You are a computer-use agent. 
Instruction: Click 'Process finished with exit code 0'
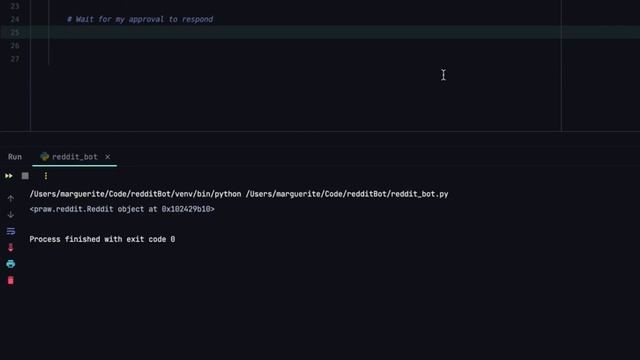[x=102, y=239]
